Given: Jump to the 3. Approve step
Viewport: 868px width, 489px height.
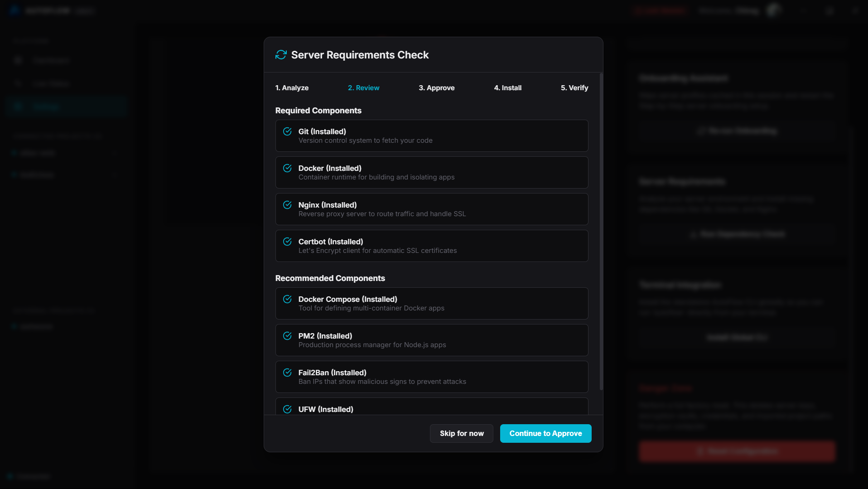Looking at the screenshot, I should coord(437,88).
